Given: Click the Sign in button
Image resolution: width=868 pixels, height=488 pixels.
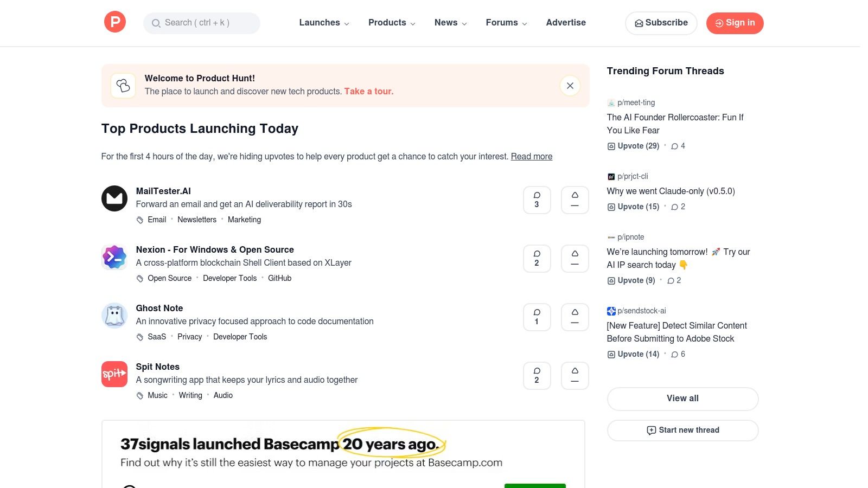Looking at the screenshot, I should coord(735,23).
